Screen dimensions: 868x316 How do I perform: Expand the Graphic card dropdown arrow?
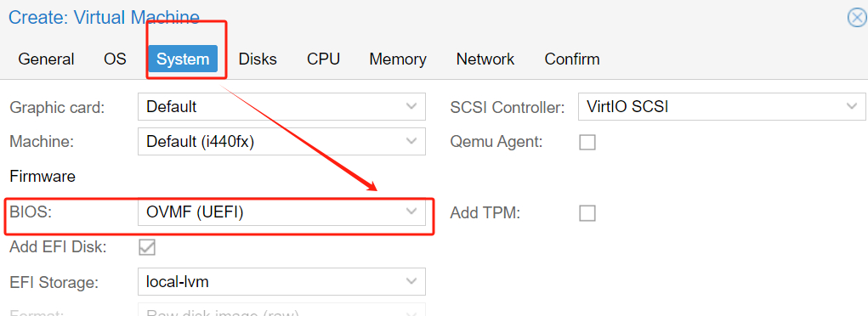(411, 106)
